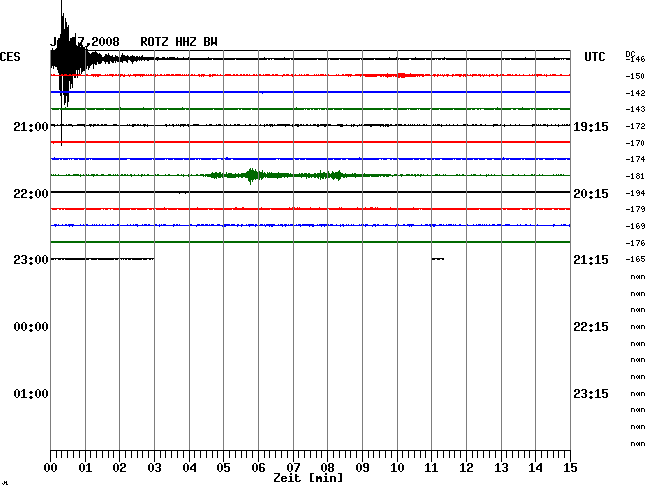Viewport: 650px width, 494px height.
Task: Click the 10 minute axis label
Action: click(397, 468)
